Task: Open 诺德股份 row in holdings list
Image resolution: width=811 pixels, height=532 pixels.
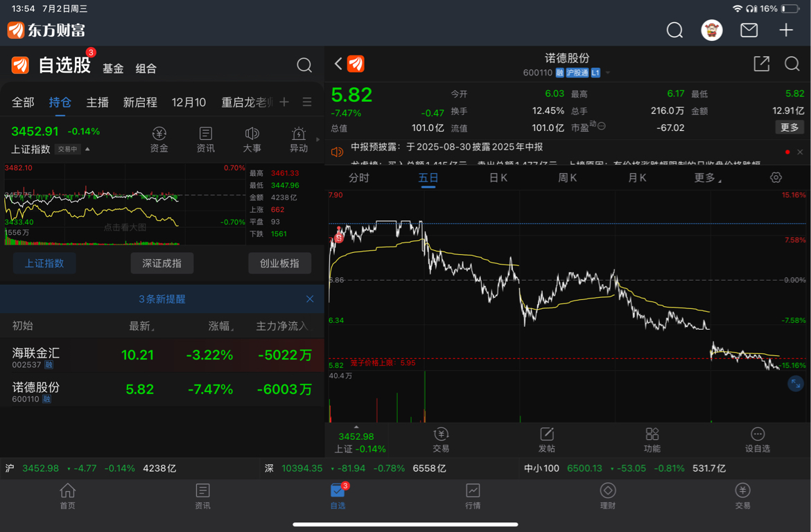Action: click(x=162, y=389)
